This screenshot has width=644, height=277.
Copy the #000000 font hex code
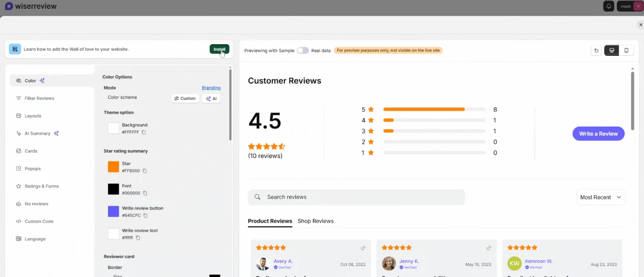point(145,193)
